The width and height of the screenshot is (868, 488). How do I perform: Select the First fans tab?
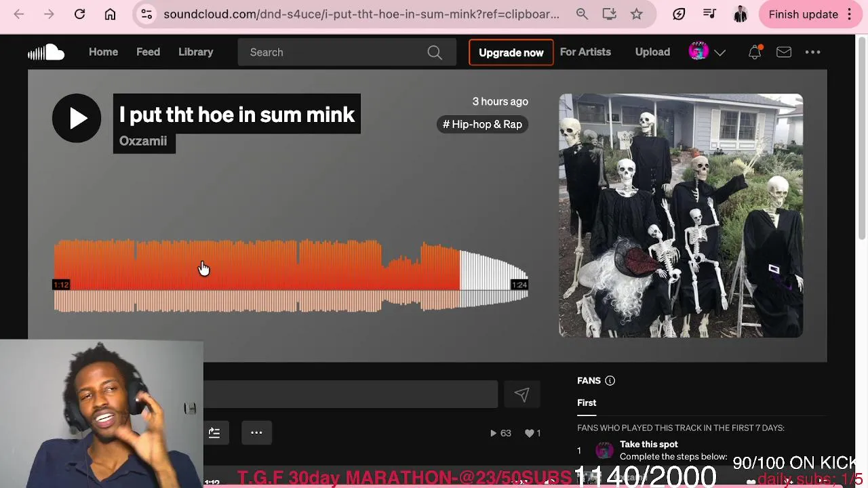[587, 403]
